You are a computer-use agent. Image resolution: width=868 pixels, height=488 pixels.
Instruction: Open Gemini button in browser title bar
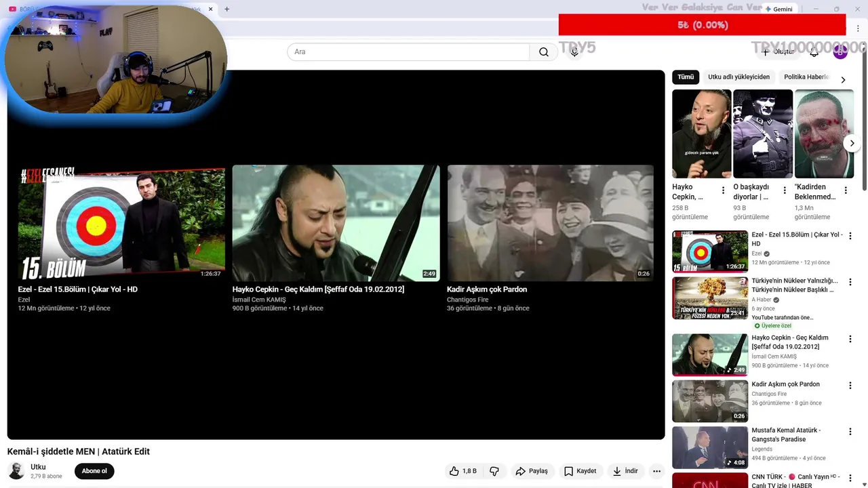[778, 9]
